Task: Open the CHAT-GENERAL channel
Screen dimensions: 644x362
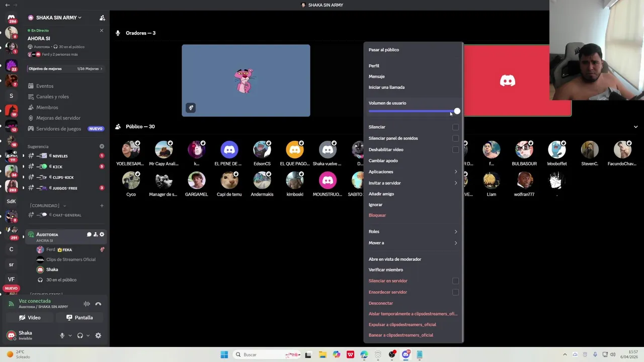Action: 65,215
